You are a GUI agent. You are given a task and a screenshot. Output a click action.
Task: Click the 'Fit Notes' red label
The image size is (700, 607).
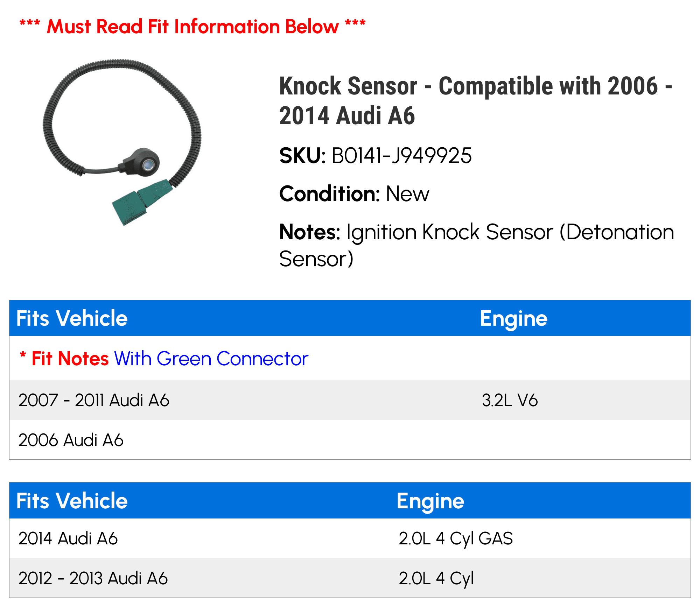(70, 359)
